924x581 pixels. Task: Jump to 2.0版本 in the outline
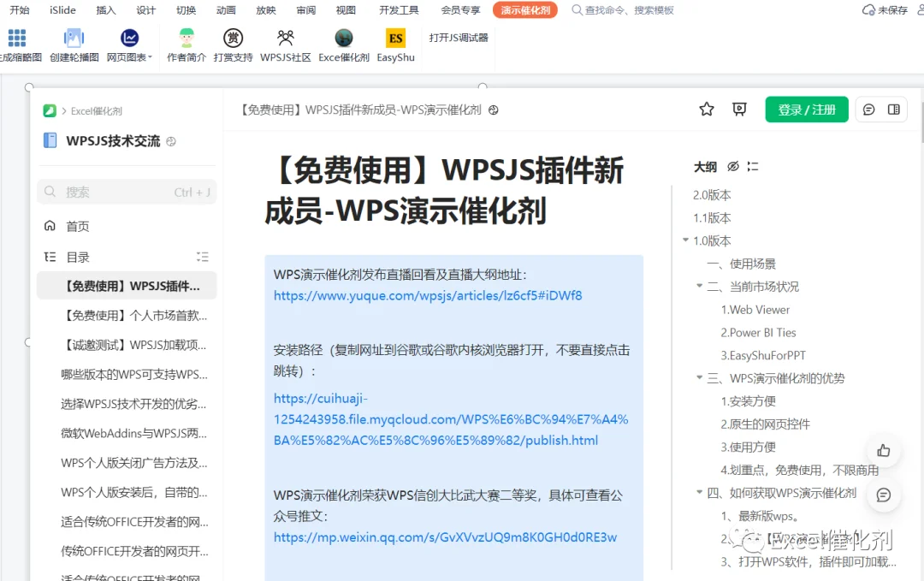(x=712, y=195)
